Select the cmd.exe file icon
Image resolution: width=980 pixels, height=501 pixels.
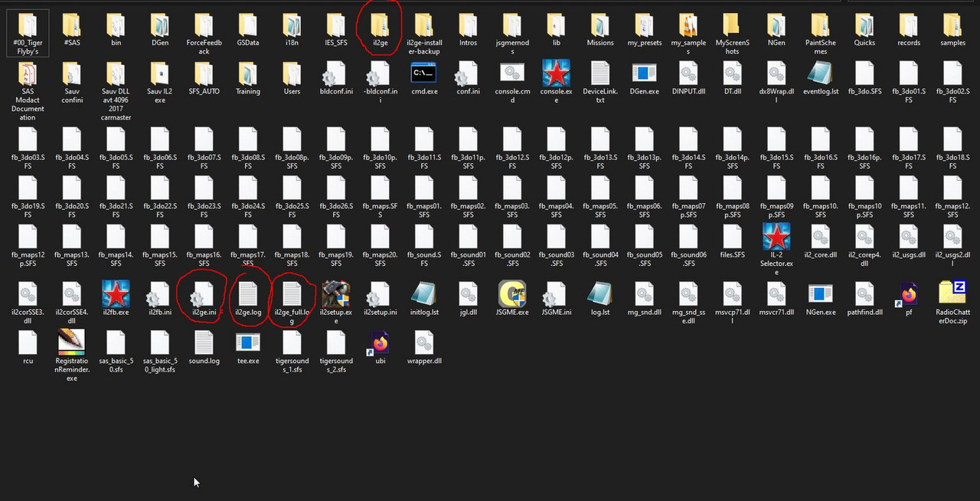pos(424,74)
